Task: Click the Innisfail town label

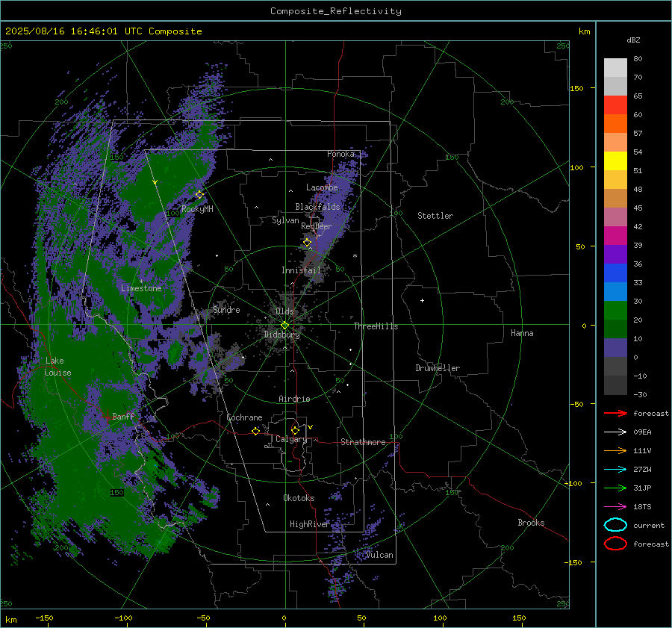Action: click(301, 270)
